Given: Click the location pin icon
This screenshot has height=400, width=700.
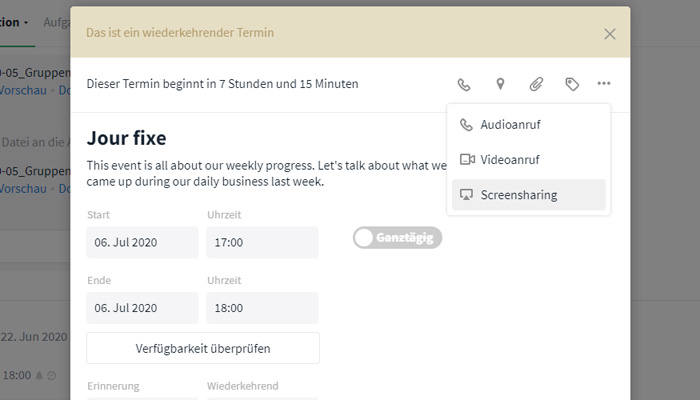Looking at the screenshot, I should coord(500,83).
